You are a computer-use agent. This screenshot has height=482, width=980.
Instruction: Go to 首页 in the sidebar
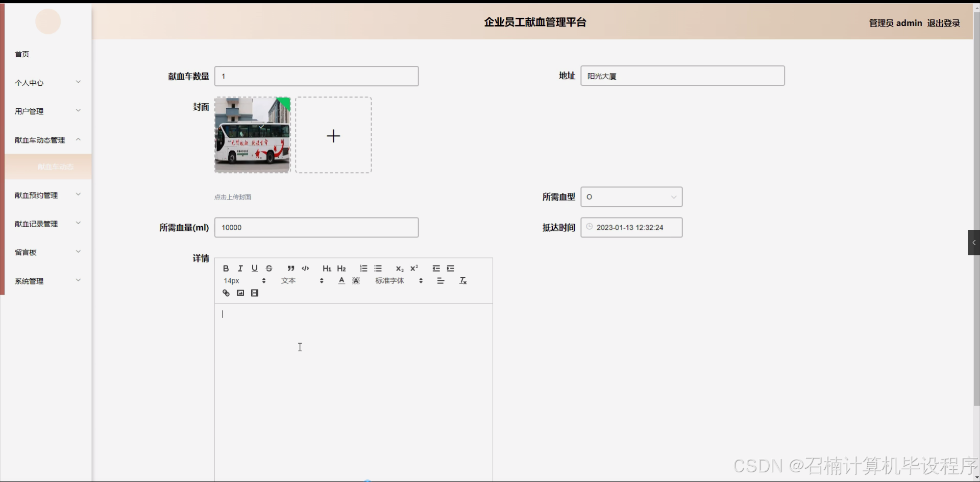[22, 54]
